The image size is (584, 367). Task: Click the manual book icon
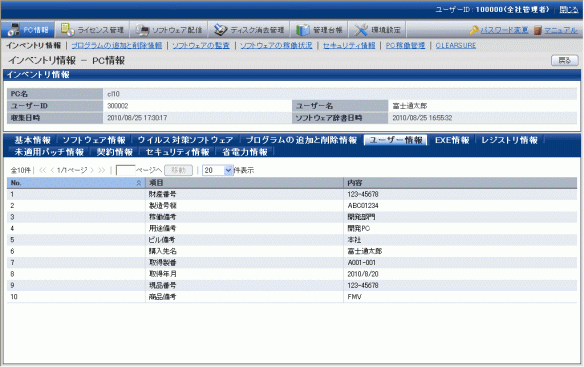tap(537, 30)
